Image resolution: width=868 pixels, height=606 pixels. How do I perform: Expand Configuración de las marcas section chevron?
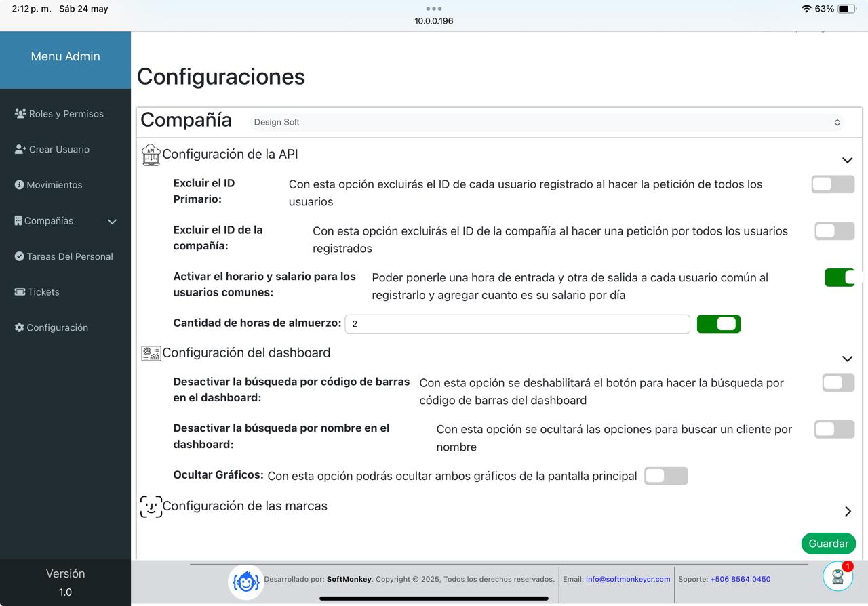coord(848,511)
